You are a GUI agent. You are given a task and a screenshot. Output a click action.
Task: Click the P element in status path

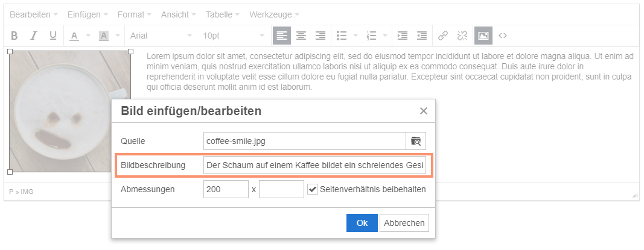[x=11, y=192]
